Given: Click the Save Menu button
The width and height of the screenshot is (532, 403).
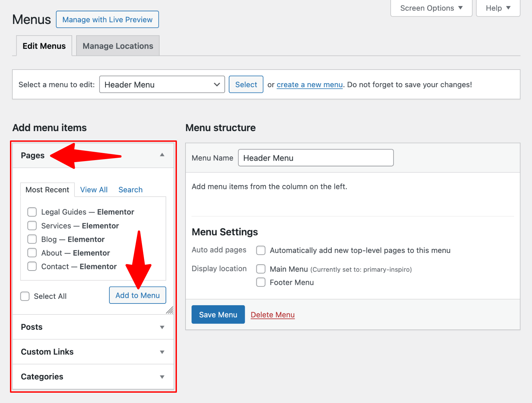Looking at the screenshot, I should (x=218, y=314).
